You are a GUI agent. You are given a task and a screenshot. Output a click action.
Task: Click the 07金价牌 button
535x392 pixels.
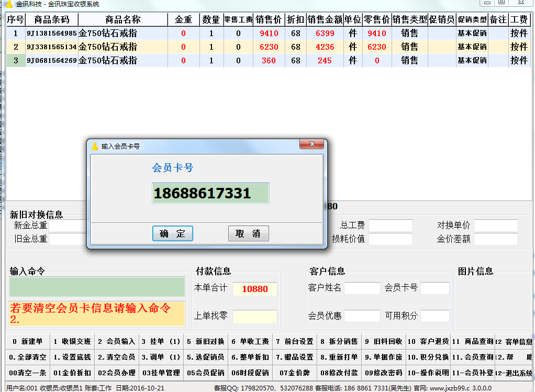[295, 373]
